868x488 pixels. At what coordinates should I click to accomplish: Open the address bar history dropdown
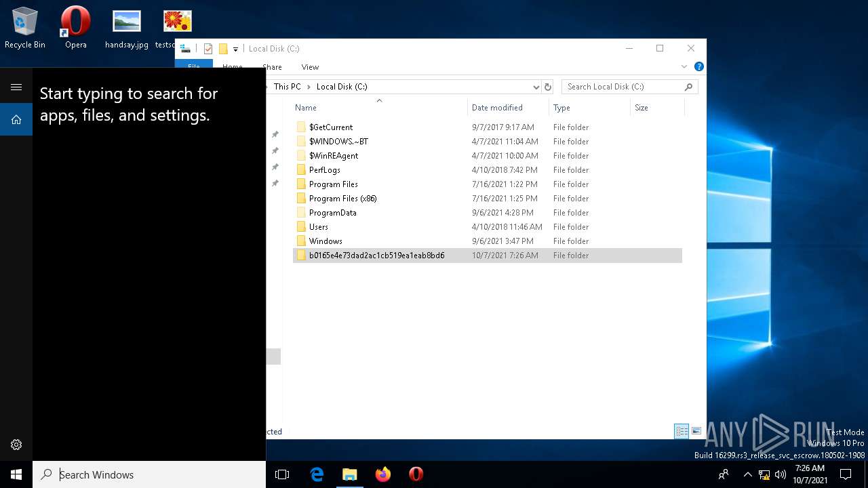point(536,87)
